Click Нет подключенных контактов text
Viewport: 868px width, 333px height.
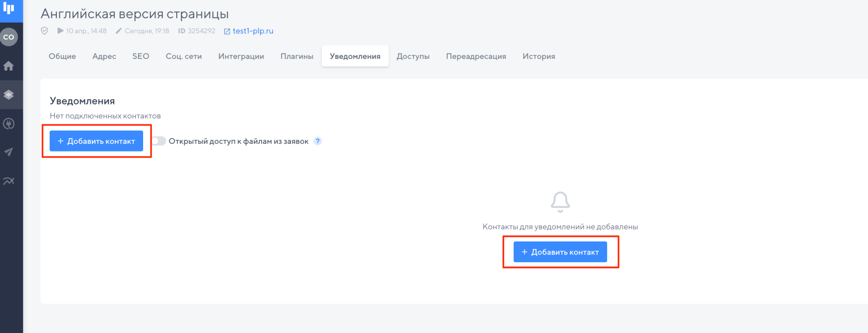click(x=105, y=116)
